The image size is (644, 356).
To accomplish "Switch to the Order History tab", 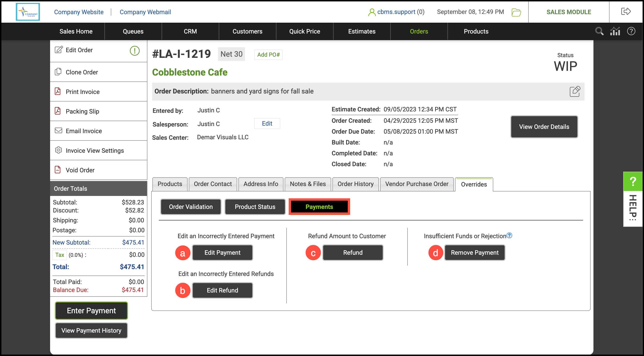I will point(355,184).
